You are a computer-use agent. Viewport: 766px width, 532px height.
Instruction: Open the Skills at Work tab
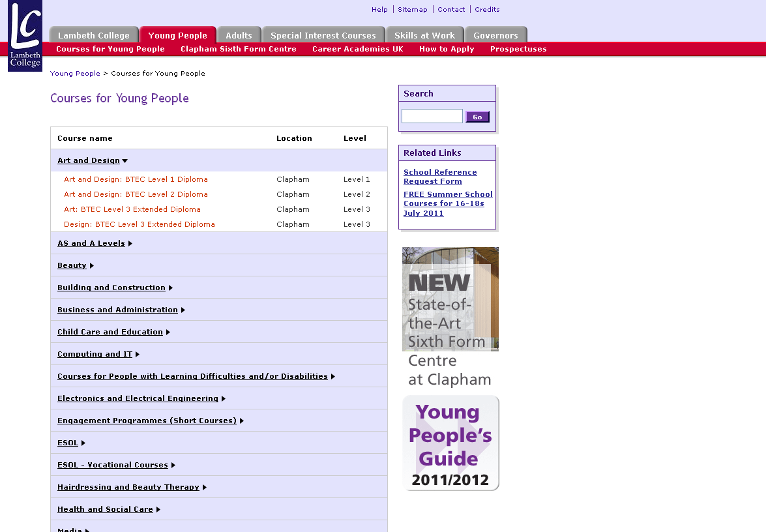[424, 35]
